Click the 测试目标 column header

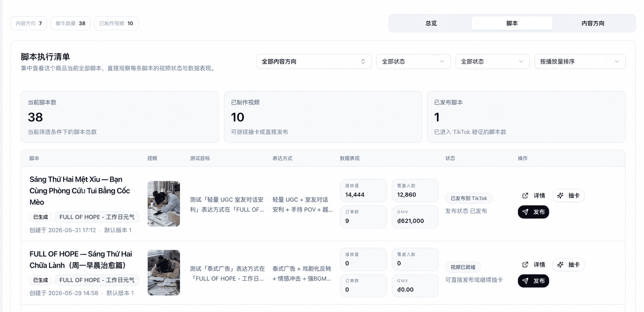(x=200, y=158)
